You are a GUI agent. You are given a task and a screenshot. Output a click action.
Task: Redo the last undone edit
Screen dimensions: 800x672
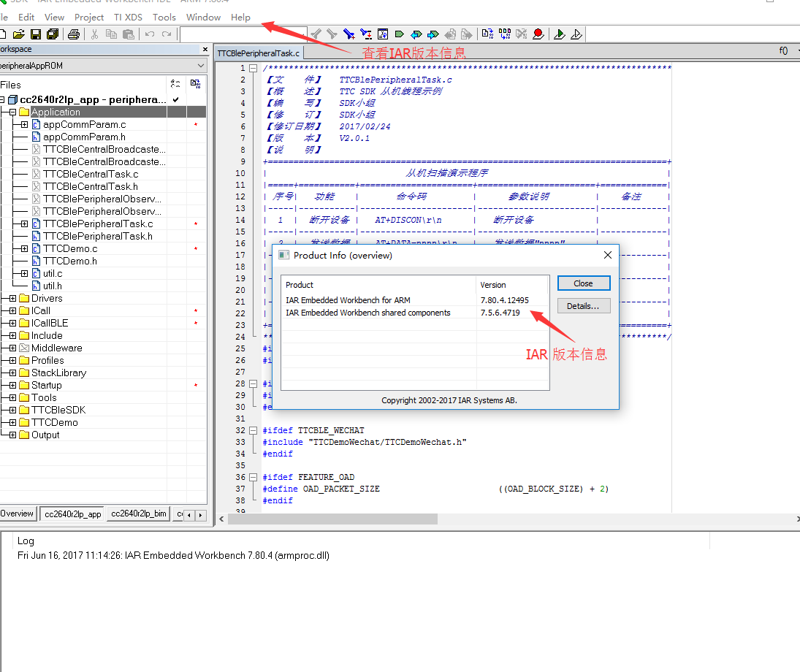167,34
